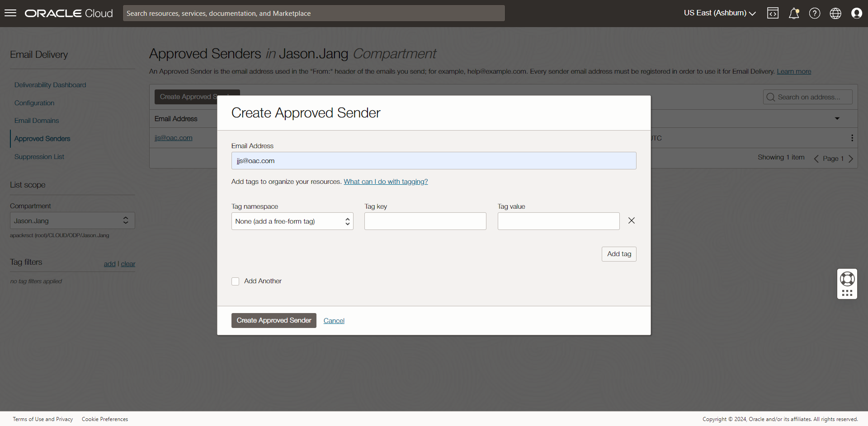Open the support lifebuoy widget
The height and width of the screenshot is (426, 868).
847,279
